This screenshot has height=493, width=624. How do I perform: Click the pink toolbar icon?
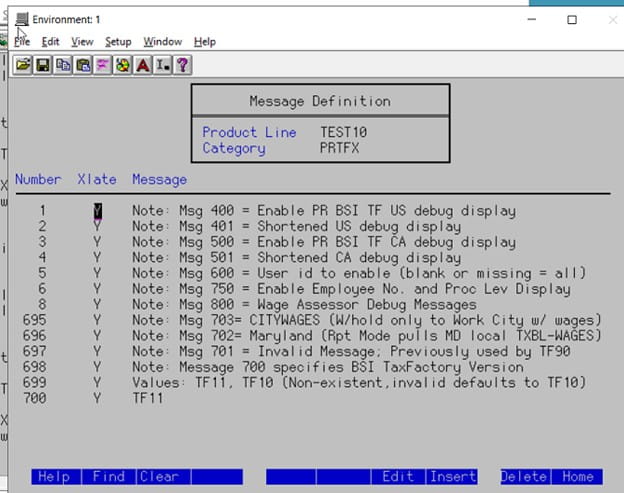coord(102,65)
